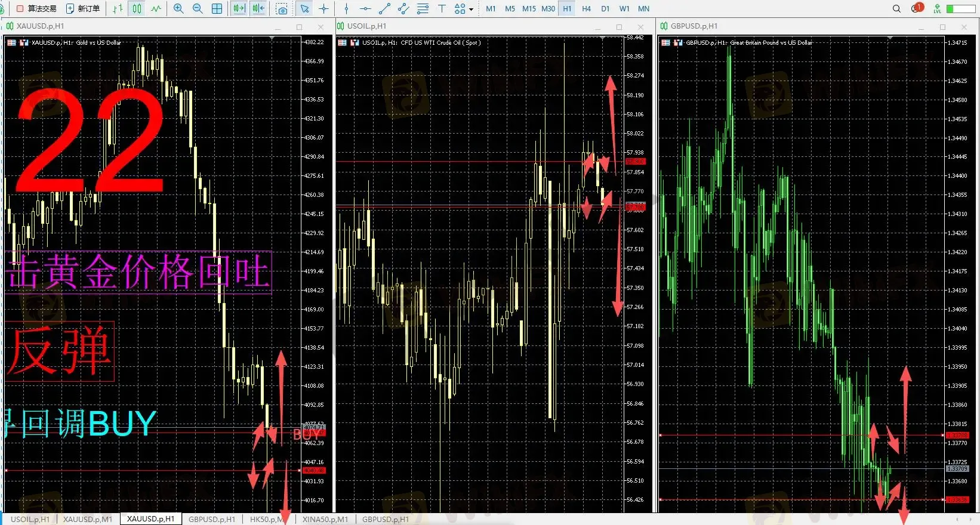Select M5 timeframe
This screenshot has width=980, height=525.
(x=510, y=8)
